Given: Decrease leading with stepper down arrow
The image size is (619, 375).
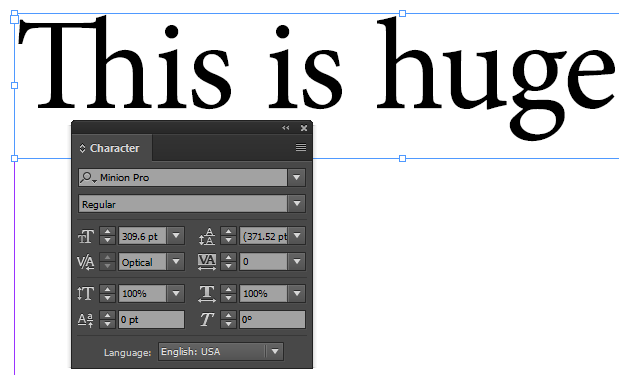Looking at the screenshot, I should coord(228,240).
